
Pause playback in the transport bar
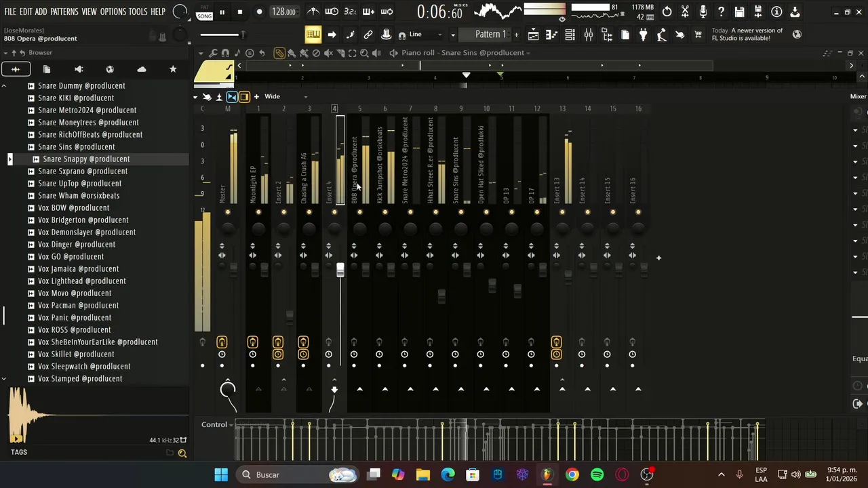click(222, 12)
